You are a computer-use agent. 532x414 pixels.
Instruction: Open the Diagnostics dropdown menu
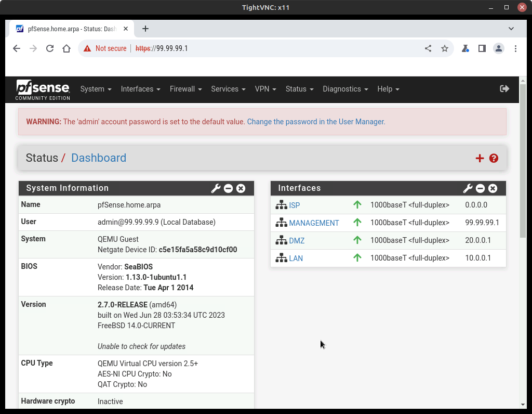coord(345,88)
